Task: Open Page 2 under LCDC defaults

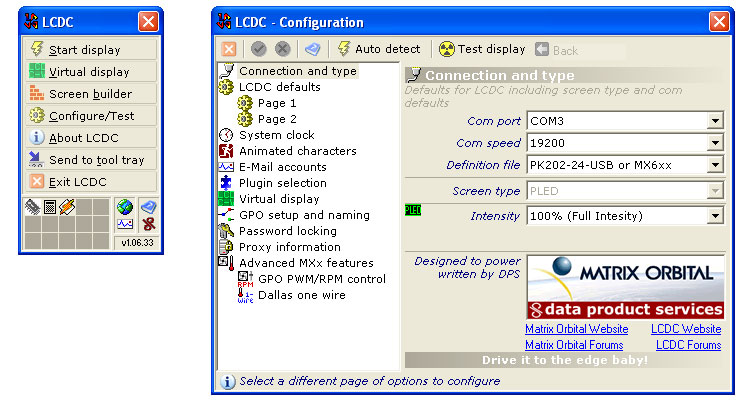Action: 277,119
